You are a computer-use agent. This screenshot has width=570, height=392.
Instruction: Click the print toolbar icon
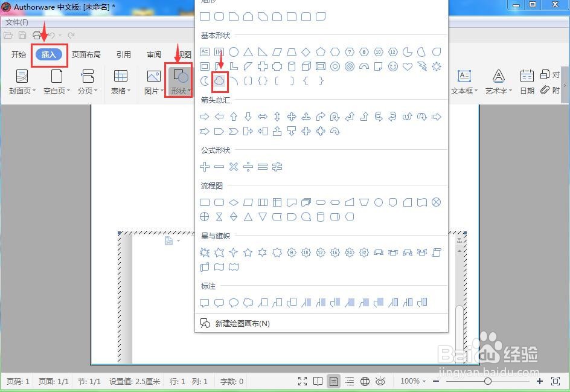pyautogui.click(x=37, y=35)
